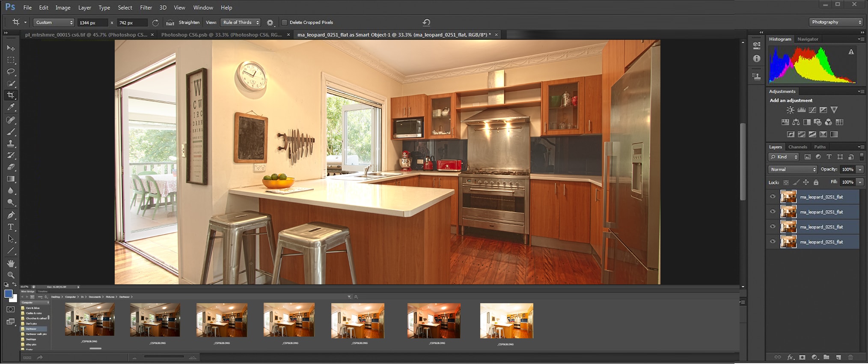Select the Move tool
This screenshot has height=364, width=868.
[x=11, y=48]
